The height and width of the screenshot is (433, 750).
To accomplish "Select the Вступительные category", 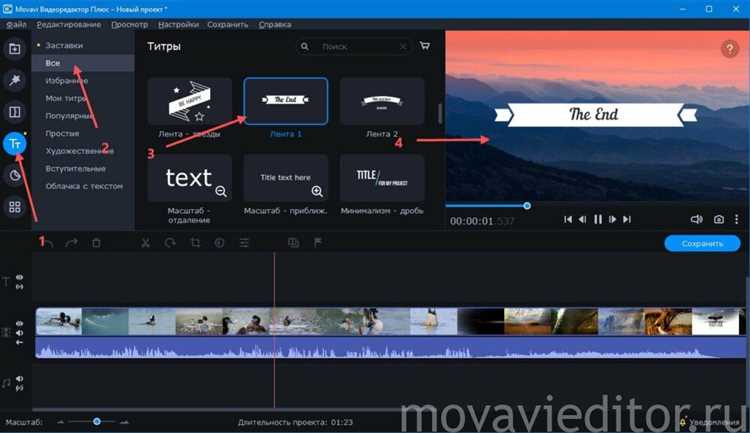I will coord(76,168).
